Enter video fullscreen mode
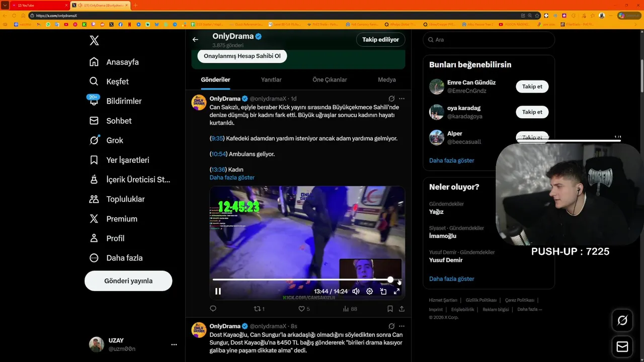 pyautogui.click(x=396, y=291)
